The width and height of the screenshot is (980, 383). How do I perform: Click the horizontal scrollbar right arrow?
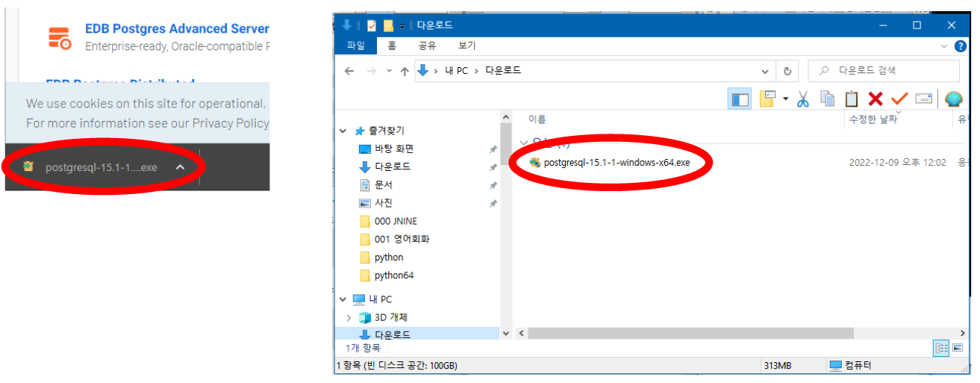click(x=962, y=333)
